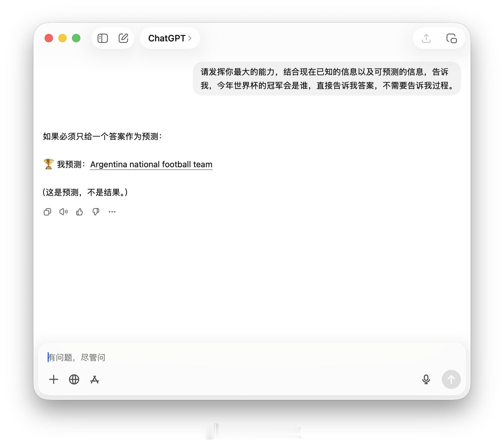Select the user's World Cup question bubble

click(327, 79)
